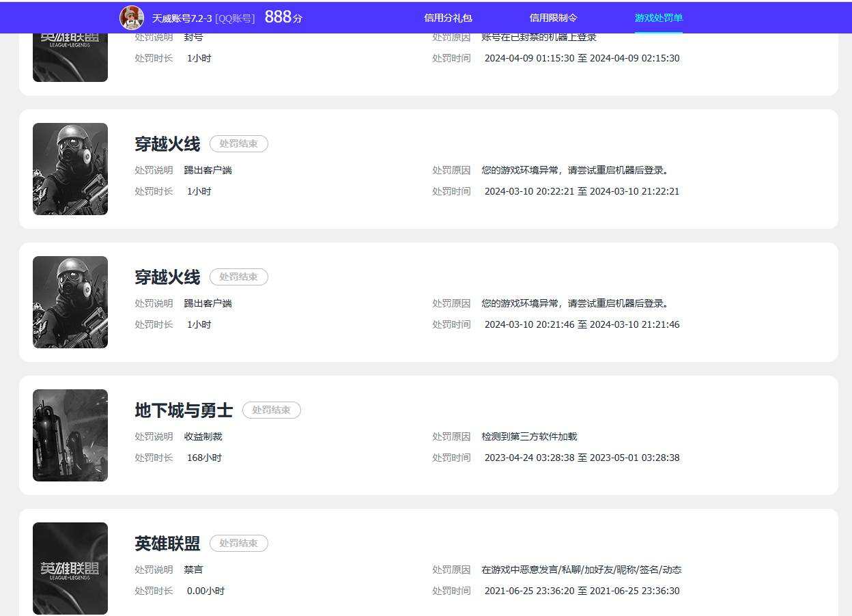This screenshot has height=616, width=852.
Task: Click 您的游戏环境异常 reason on the 20:22:21 record
Action: (x=576, y=170)
